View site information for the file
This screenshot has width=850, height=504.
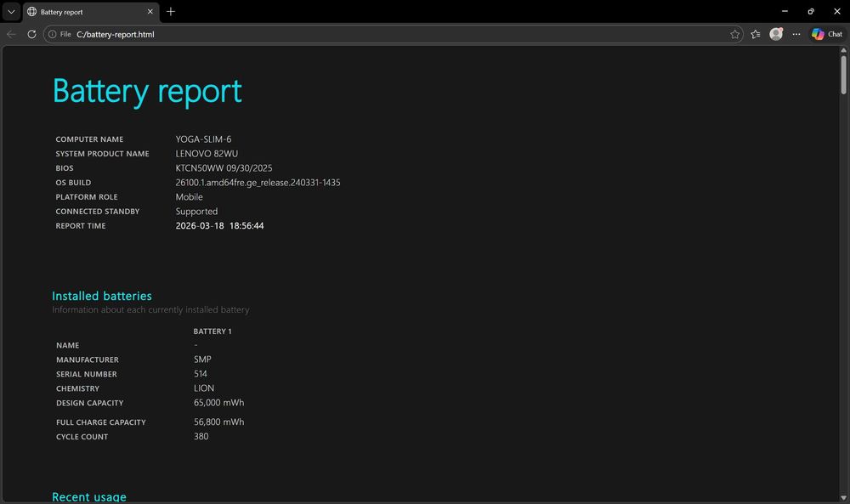[59, 34]
